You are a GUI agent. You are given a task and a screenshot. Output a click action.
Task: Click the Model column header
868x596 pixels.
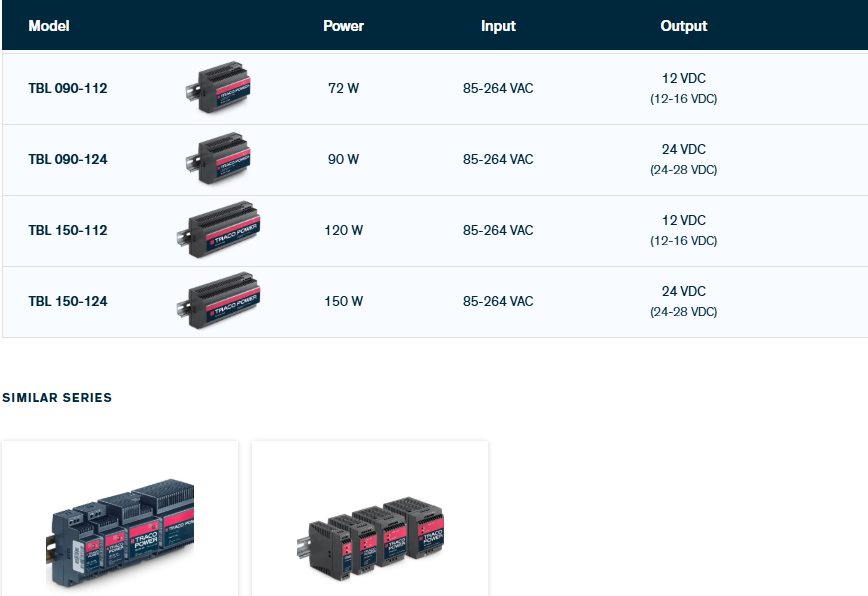coord(49,26)
